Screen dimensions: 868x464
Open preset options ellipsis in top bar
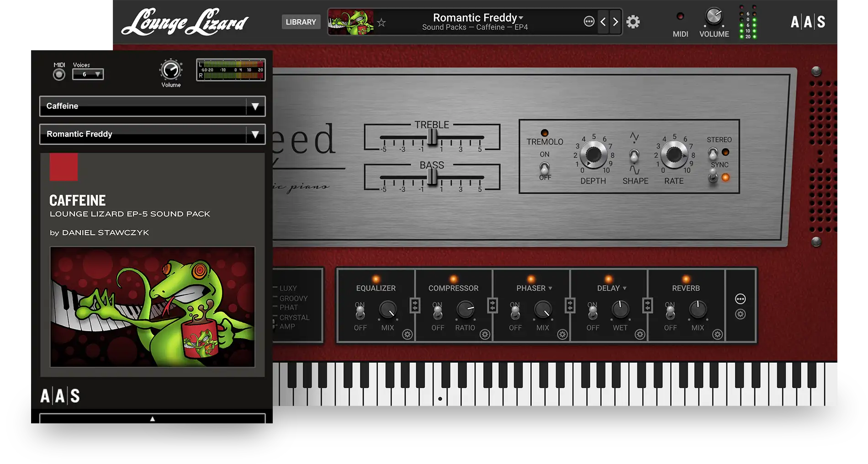point(589,21)
